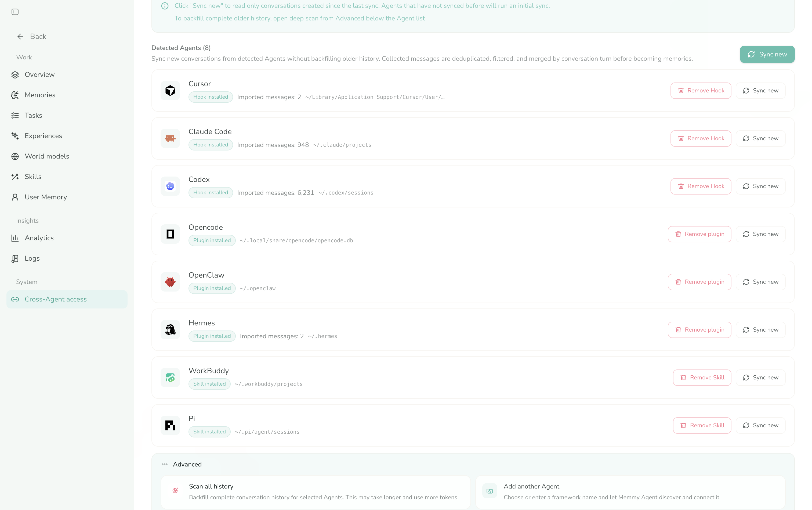The image size is (812, 510).
Task: Click the Hook installed badge for Cursor
Action: (211, 97)
